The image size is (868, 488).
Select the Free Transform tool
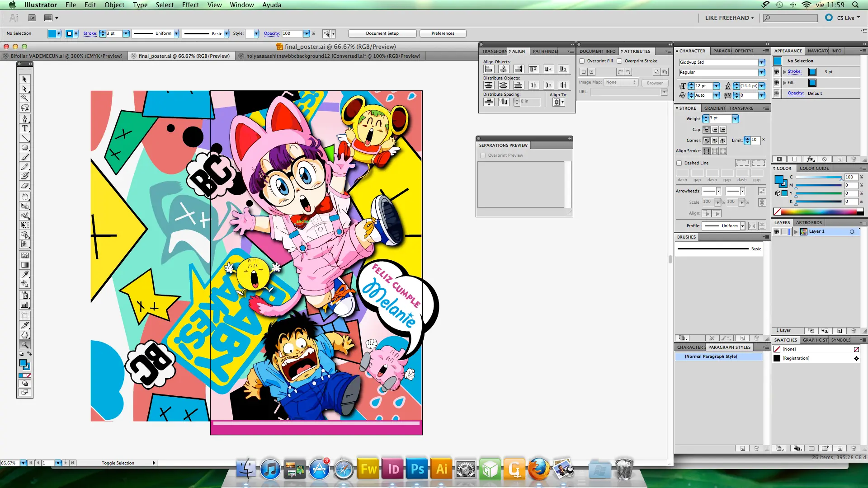point(25,225)
